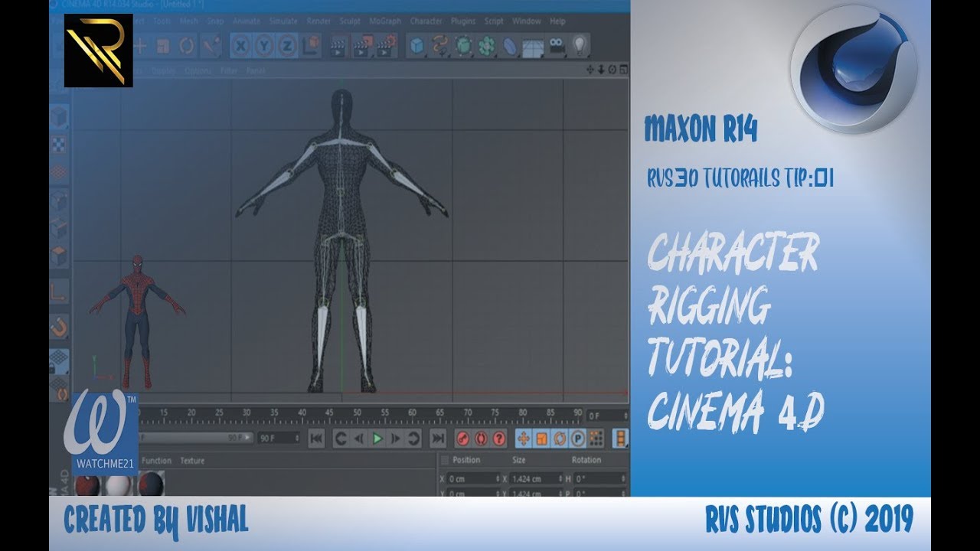Toggle Rotation keying icon

pyautogui.click(x=559, y=439)
